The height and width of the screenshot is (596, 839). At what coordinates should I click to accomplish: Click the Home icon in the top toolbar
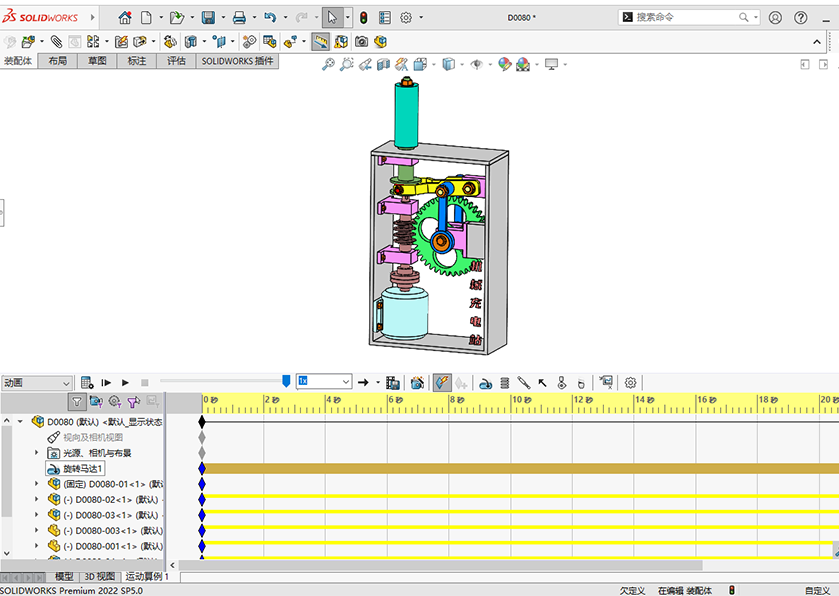[x=125, y=18]
